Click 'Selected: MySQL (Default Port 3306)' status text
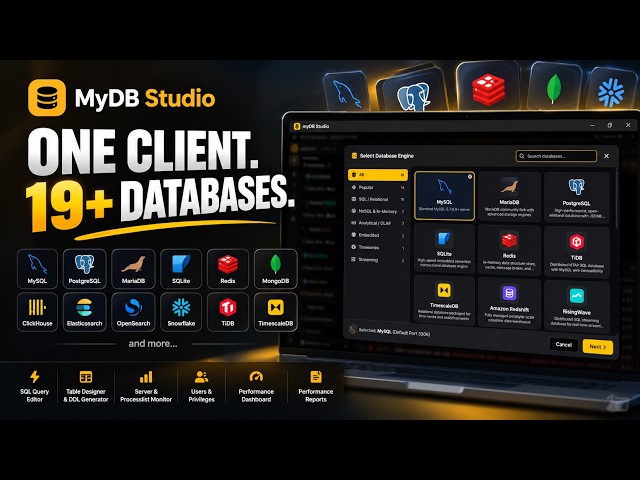Viewport: 640px width, 480px height. click(394, 332)
